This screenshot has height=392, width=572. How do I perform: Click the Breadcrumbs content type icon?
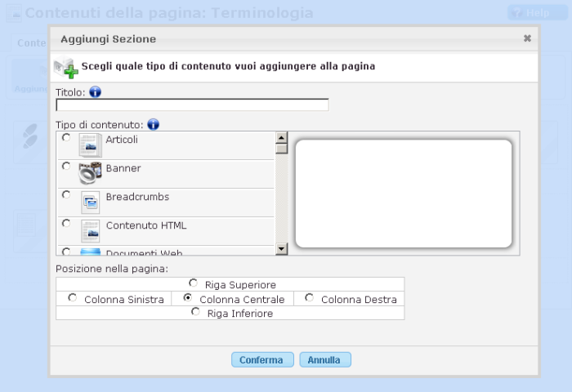pyautogui.click(x=90, y=202)
